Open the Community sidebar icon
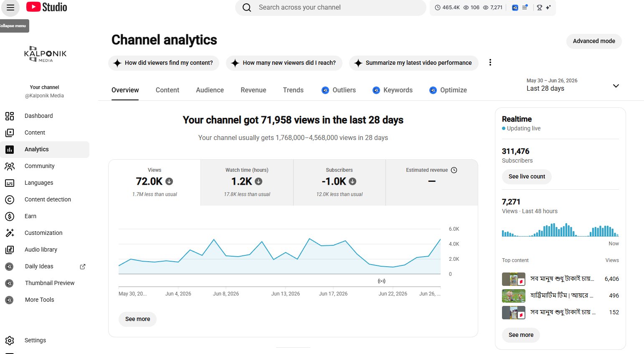644x354 pixels. tap(10, 166)
